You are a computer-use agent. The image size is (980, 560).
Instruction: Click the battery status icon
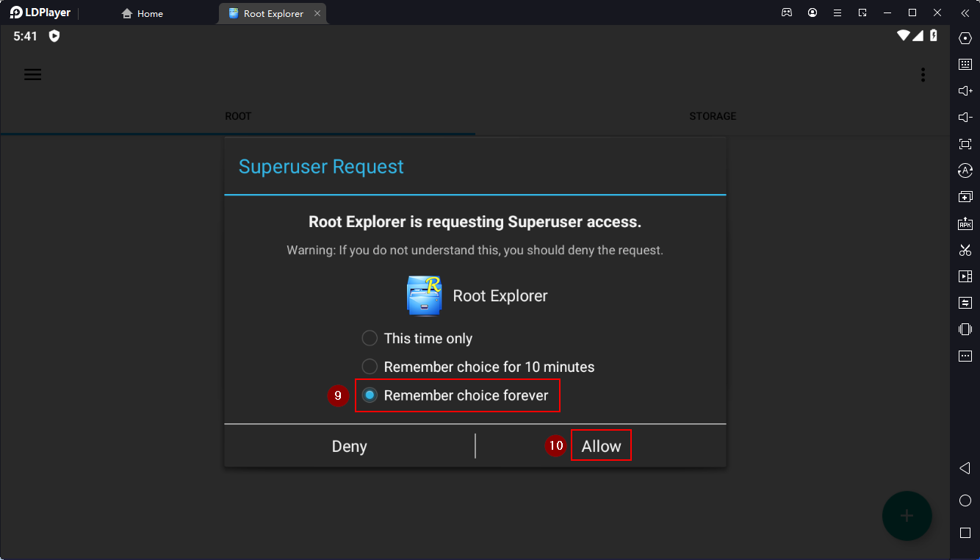[x=934, y=35]
